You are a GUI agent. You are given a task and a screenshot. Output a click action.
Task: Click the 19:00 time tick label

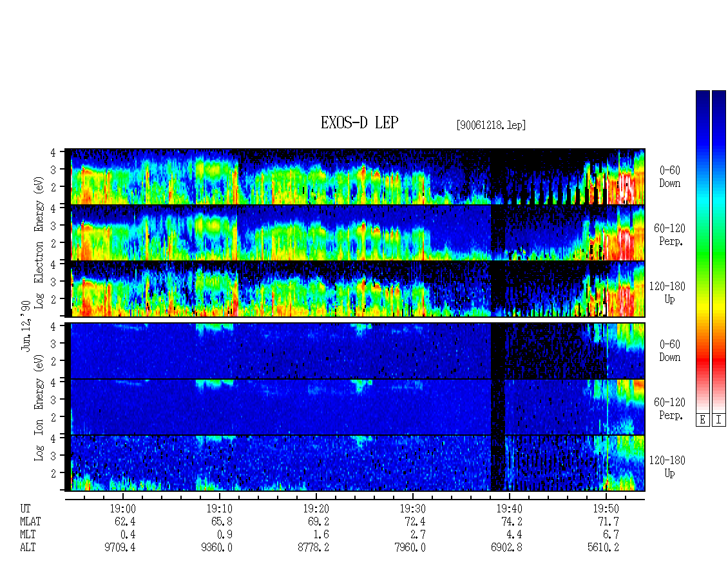[x=122, y=509]
